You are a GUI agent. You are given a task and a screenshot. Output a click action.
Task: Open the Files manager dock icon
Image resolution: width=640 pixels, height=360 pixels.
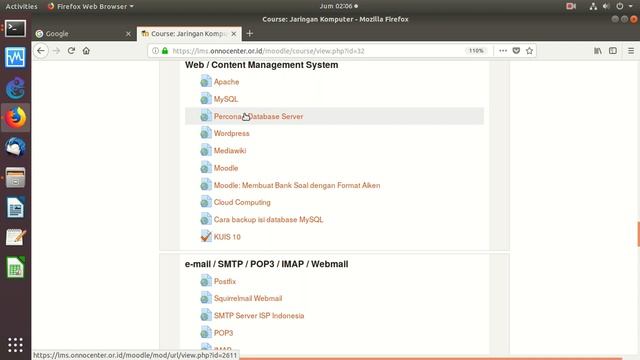point(16,178)
